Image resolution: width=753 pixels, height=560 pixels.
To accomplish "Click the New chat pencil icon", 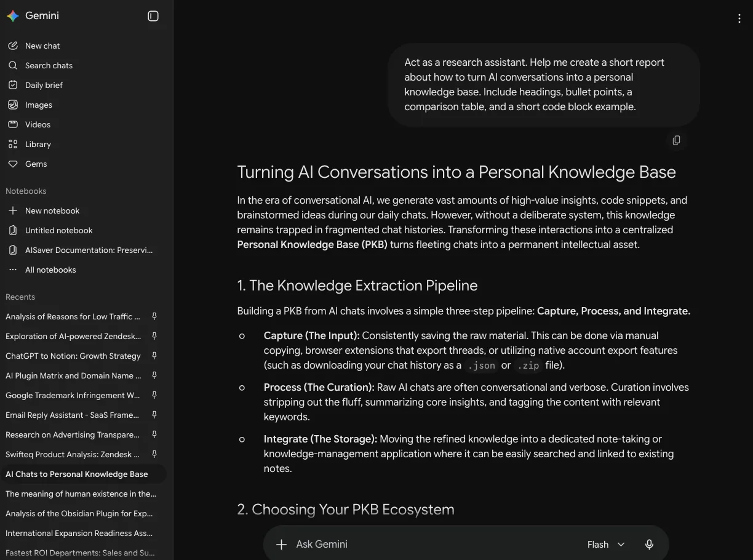I will coord(13,46).
